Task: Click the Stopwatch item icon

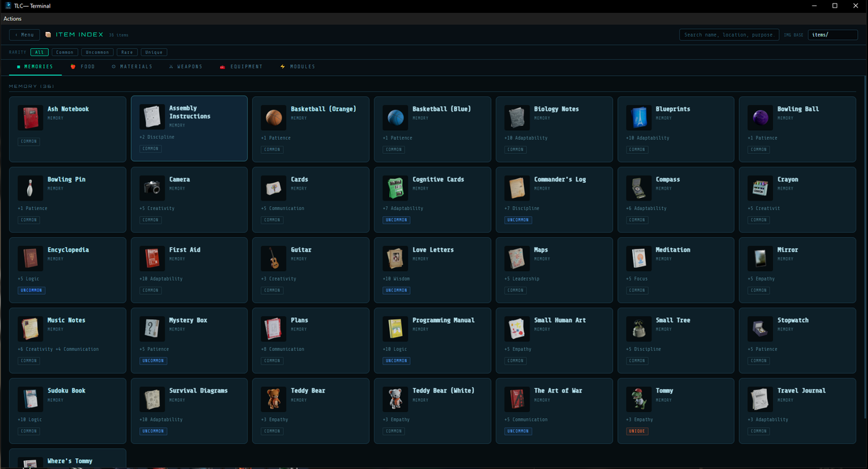Action: coord(760,329)
